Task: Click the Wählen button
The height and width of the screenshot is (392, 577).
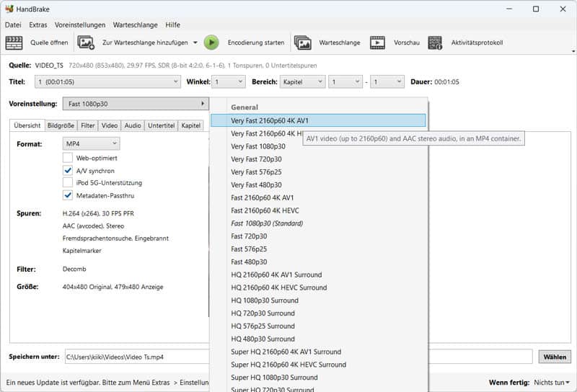Action: [x=554, y=357]
